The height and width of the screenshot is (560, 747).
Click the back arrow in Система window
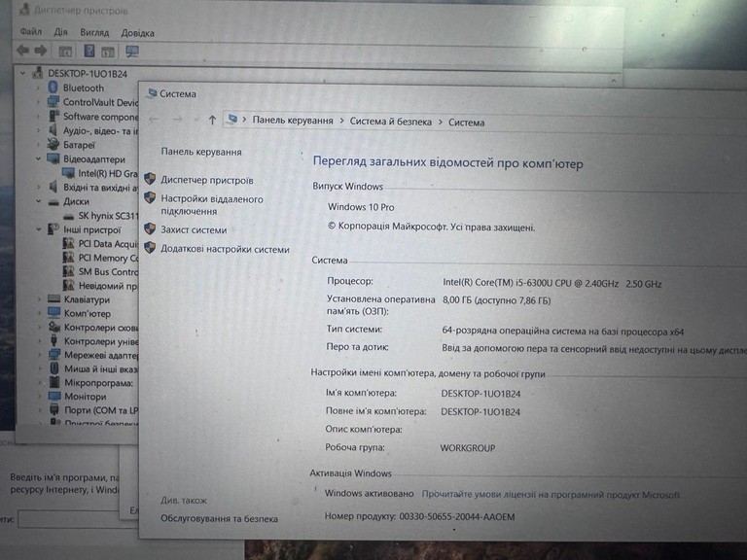(x=154, y=120)
